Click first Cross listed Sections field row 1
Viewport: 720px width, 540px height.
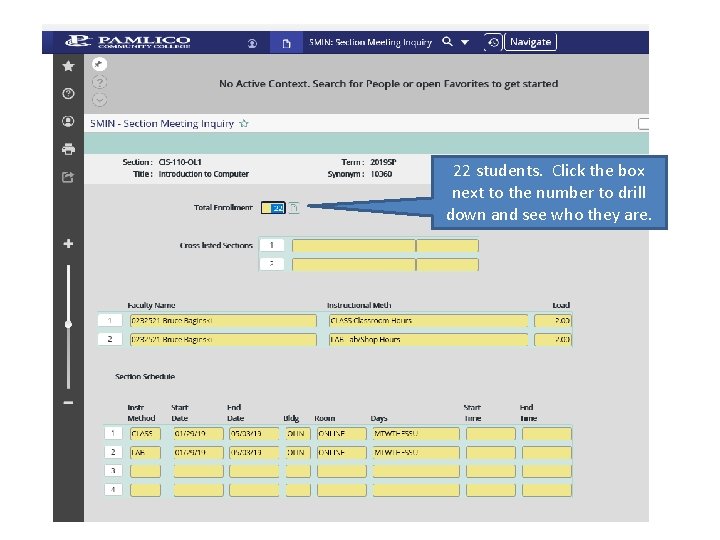(x=354, y=246)
